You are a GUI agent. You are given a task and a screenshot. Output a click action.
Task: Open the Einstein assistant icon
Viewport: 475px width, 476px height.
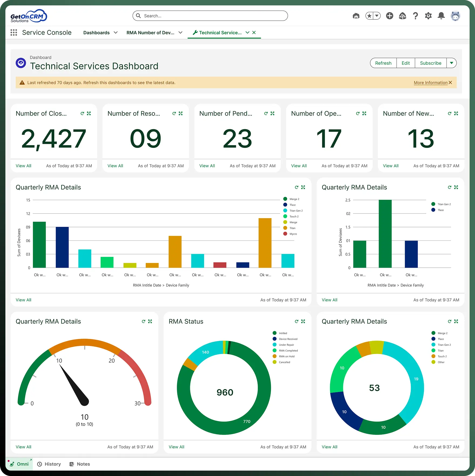[356, 16]
